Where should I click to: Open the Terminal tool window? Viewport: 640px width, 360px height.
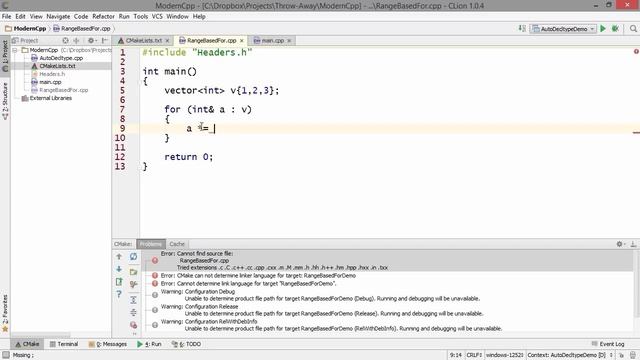point(64,344)
